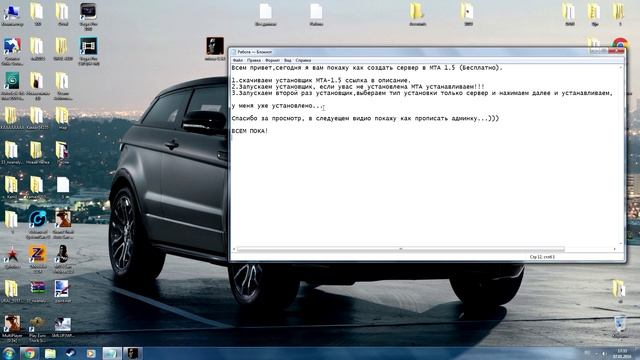Open the Файл menu in Notepad
640x360 pixels.
point(238,60)
